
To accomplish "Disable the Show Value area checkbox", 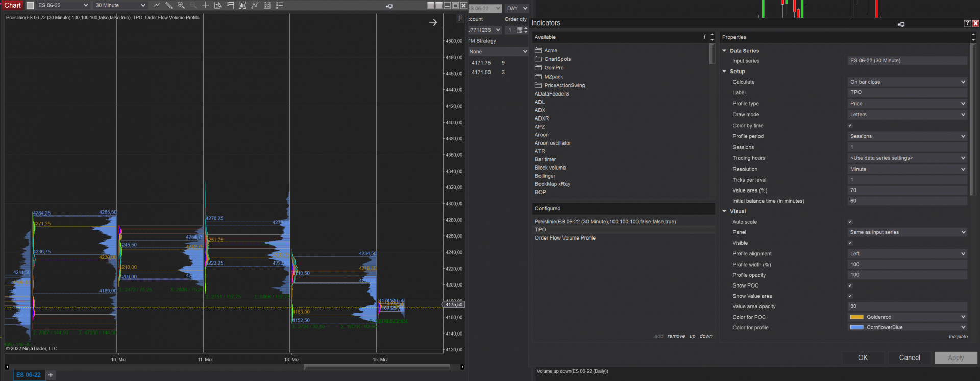I will pos(850,296).
